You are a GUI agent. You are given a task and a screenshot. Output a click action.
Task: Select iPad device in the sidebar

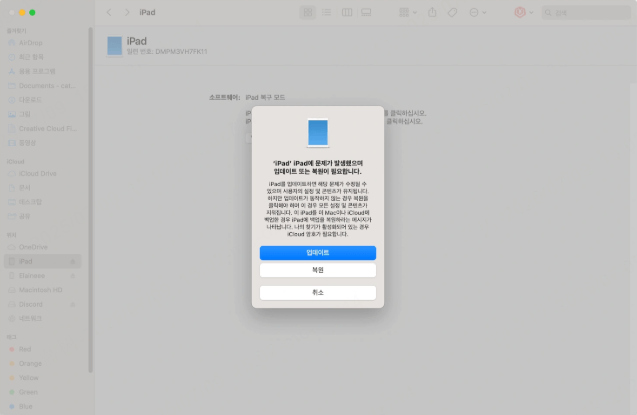tap(42, 261)
